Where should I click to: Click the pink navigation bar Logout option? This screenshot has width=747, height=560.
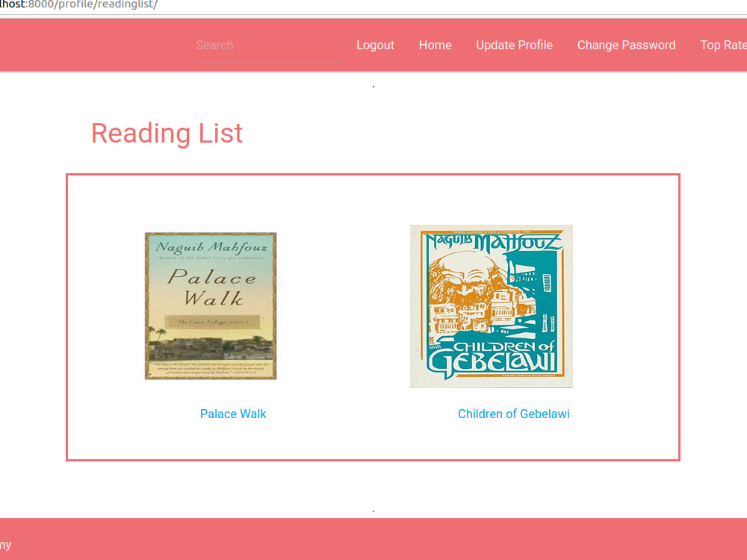(375, 45)
